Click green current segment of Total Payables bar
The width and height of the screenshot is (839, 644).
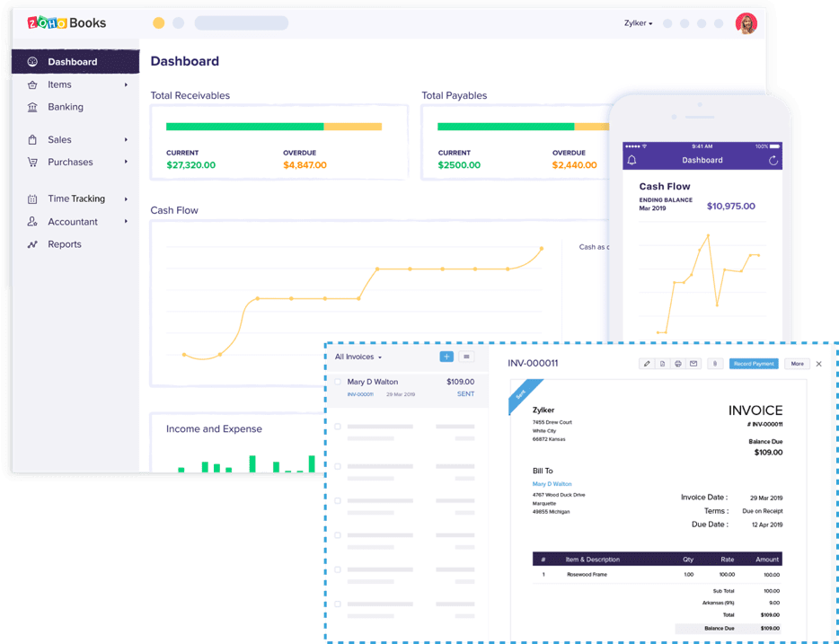[x=506, y=127]
